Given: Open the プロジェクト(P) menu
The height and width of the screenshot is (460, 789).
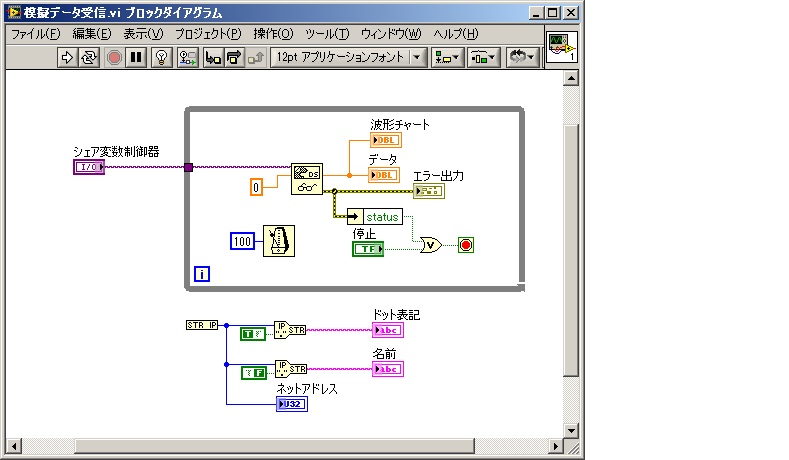Looking at the screenshot, I should [208, 34].
